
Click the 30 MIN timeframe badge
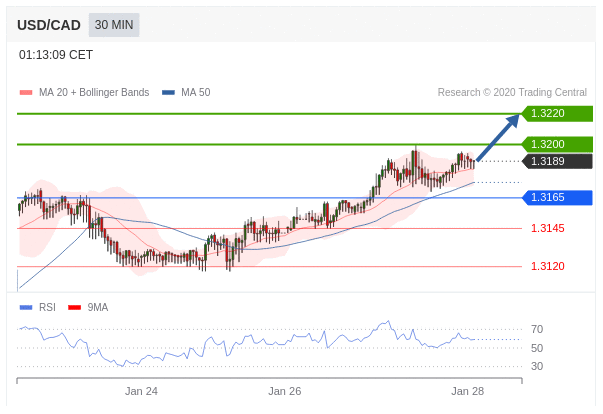tap(114, 25)
